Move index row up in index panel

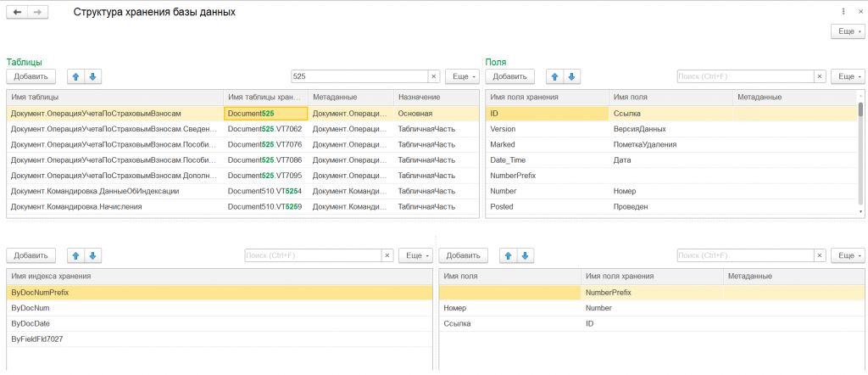click(75, 255)
